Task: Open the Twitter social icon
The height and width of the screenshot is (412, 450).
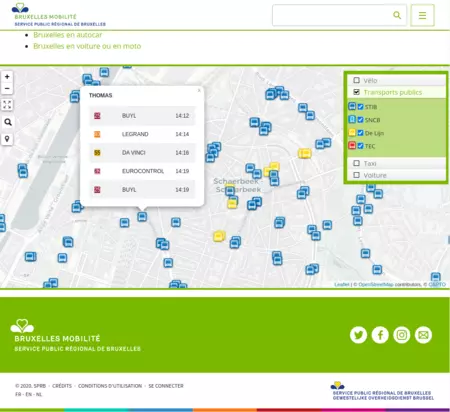Action: [x=358, y=335]
